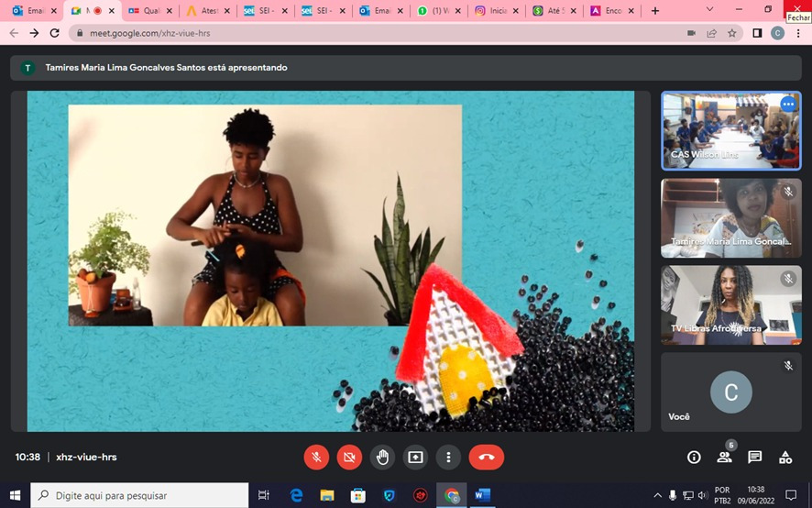
Task: Open Chrome profile C avatar
Action: coord(777,33)
